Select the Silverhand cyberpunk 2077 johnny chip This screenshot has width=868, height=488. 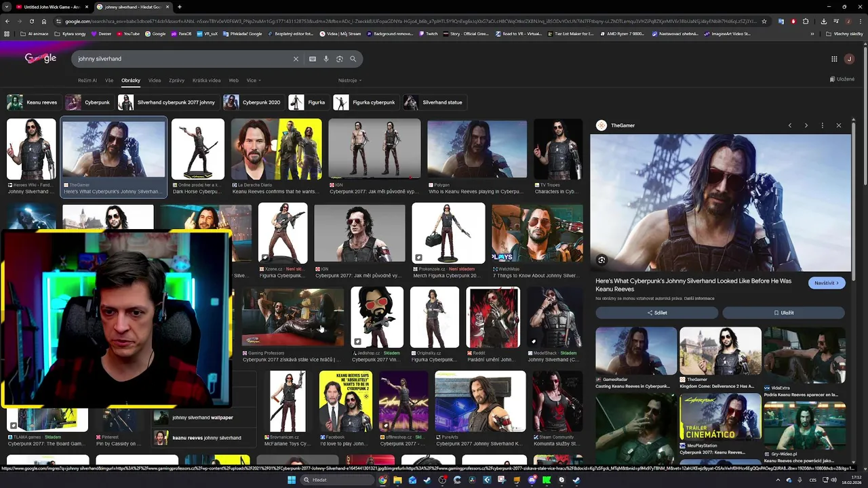[167, 102]
